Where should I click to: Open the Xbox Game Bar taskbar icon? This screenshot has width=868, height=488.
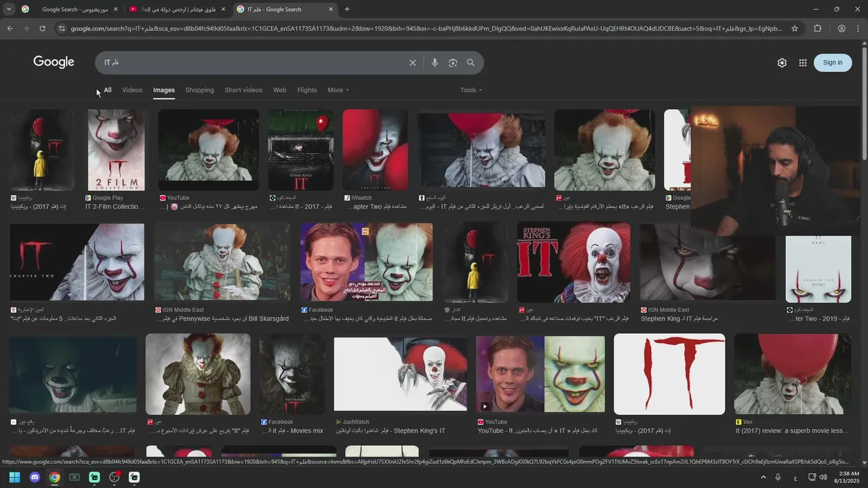[75, 477]
